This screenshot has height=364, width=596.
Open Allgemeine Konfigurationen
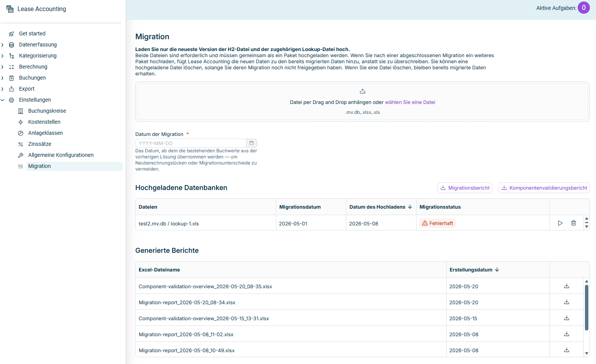point(61,155)
